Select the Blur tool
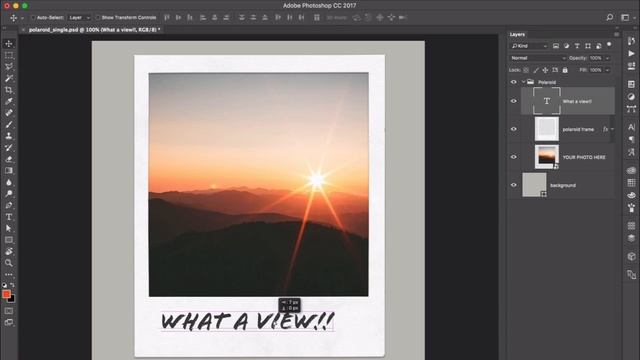The width and height of the screenshot is (640, 360). coord(9,182)
